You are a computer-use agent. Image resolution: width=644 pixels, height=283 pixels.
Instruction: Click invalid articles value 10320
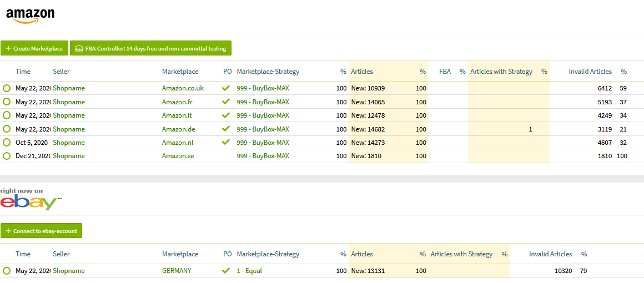click(563, 271)
